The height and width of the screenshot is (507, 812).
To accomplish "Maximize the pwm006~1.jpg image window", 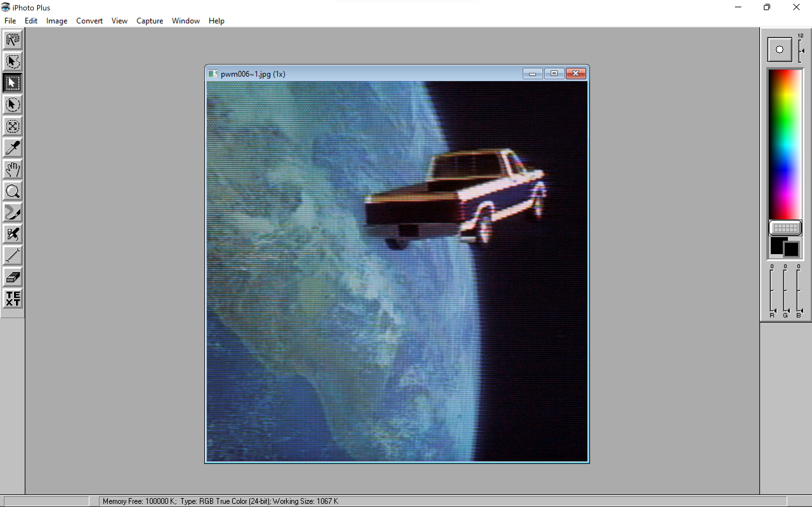I will click(x=553, y=74).
